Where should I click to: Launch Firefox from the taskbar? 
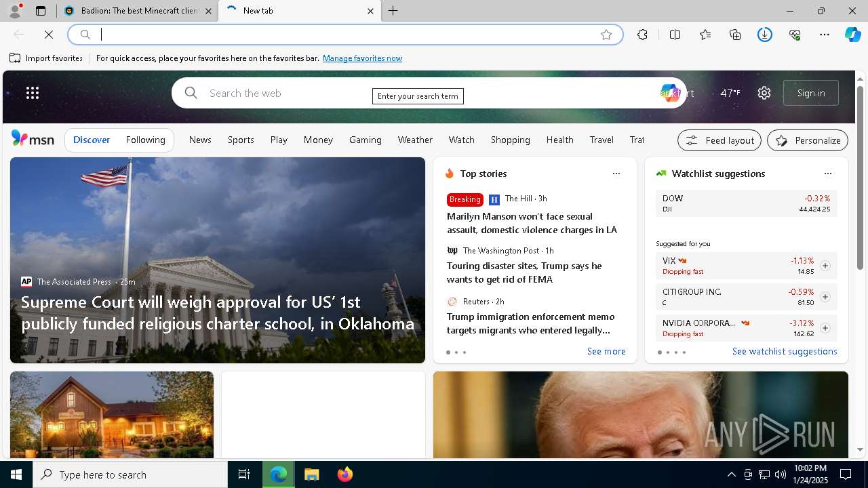pos(344,474)
